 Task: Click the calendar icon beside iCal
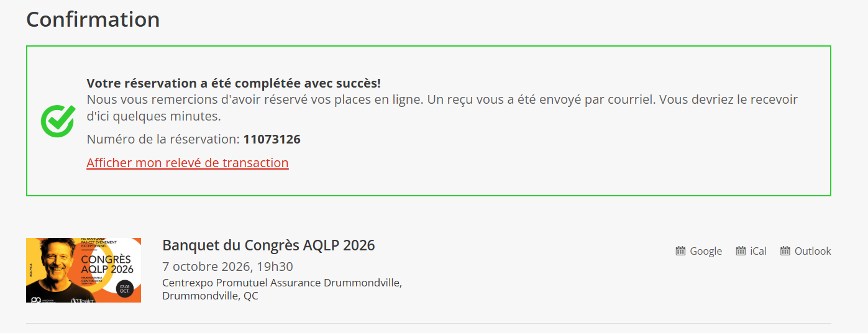click(x=741, y=251)
